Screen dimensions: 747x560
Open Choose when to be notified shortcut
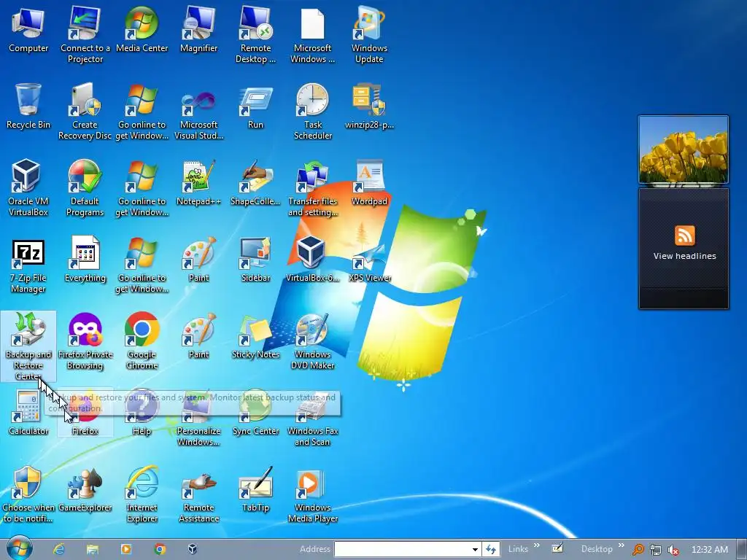point(28,494)
